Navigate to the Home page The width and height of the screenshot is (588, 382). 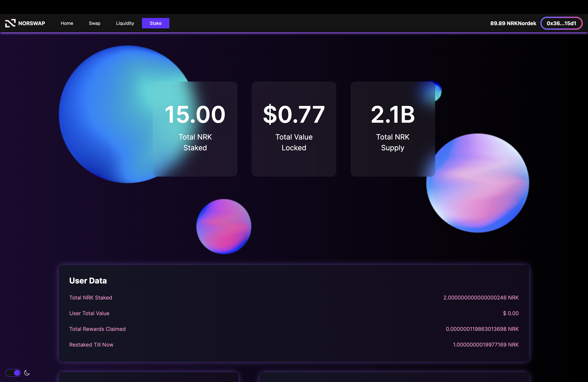click(x=67, y=23)
